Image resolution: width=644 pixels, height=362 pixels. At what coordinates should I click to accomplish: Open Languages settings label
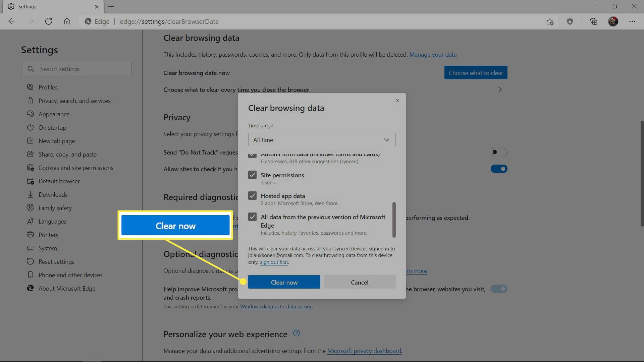click(52, 221)
